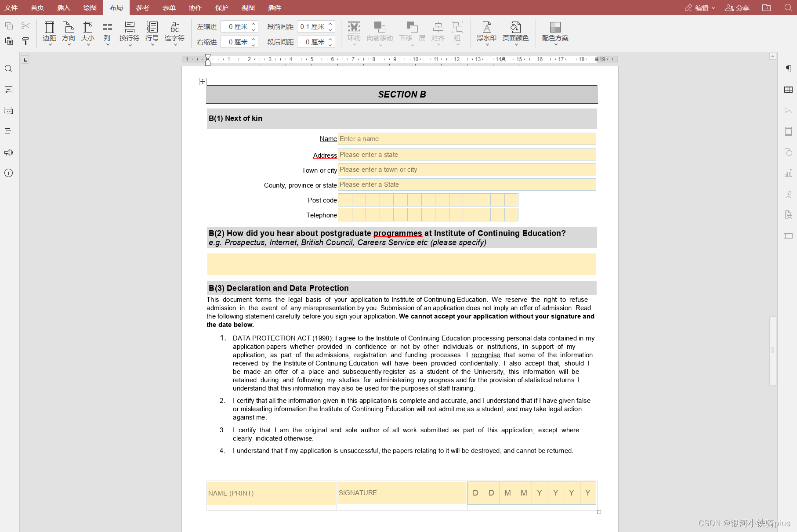Open the 行号 line numbers tool
Screen dimensions: 797x532
pos(152,33)
